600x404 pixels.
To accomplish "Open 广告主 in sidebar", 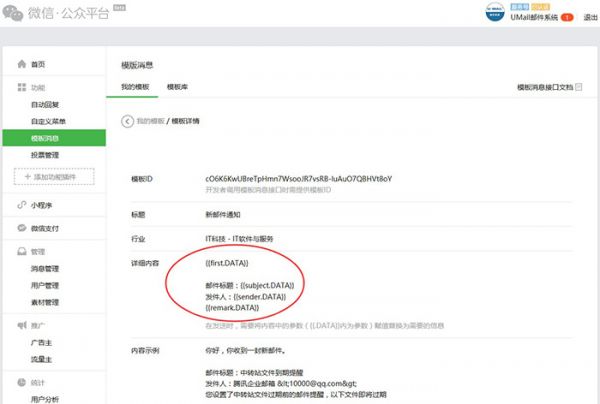I will point(41,342).
